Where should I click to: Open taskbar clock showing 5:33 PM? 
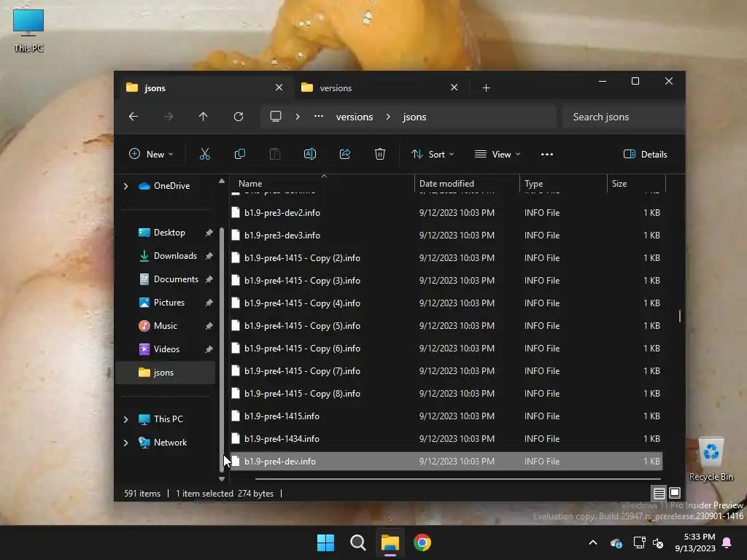(695, 542)
